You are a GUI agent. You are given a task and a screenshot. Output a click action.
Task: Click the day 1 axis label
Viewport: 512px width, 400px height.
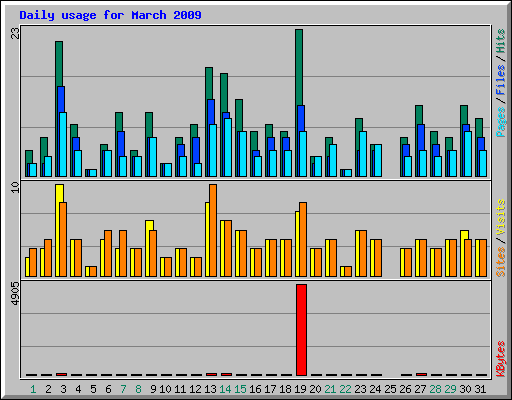click(33, 389)
